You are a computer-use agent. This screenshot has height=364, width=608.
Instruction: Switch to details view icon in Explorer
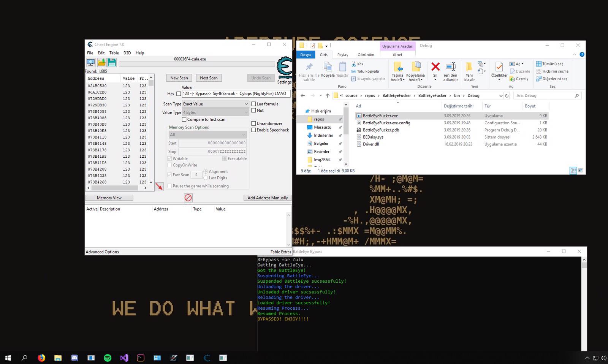(x=573, y=171)
